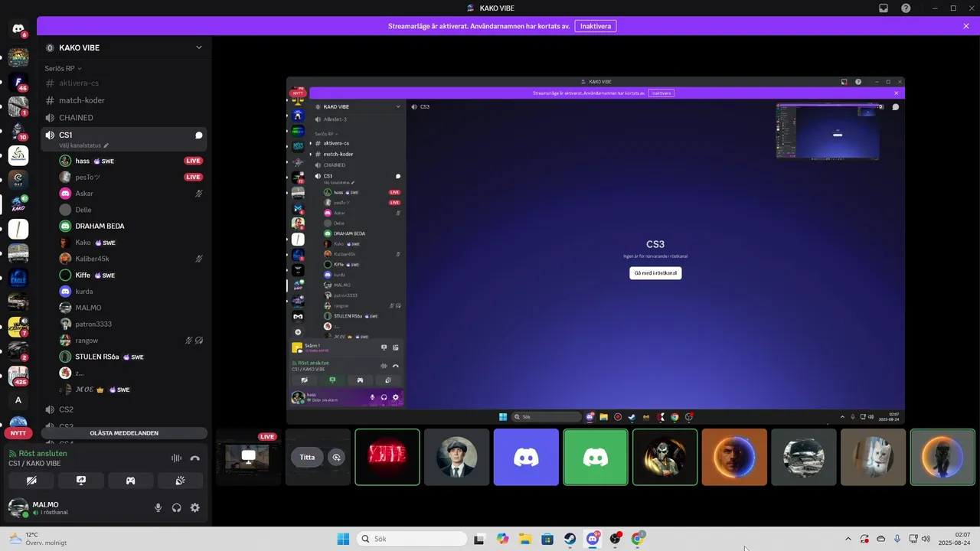This screenshot has width=980, height=551.
Task: Open Discord help question mark icon
Action: (x=906, y=8)
